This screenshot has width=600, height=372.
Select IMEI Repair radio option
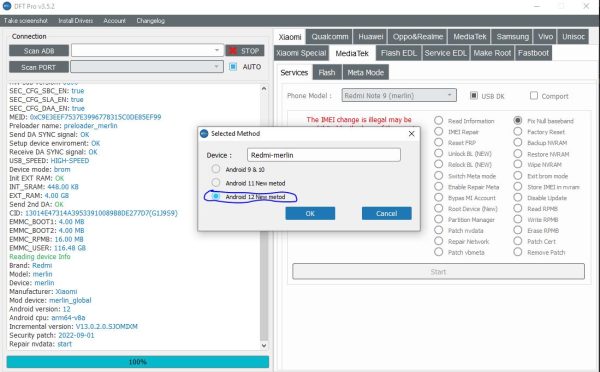(x=439, y=131)
